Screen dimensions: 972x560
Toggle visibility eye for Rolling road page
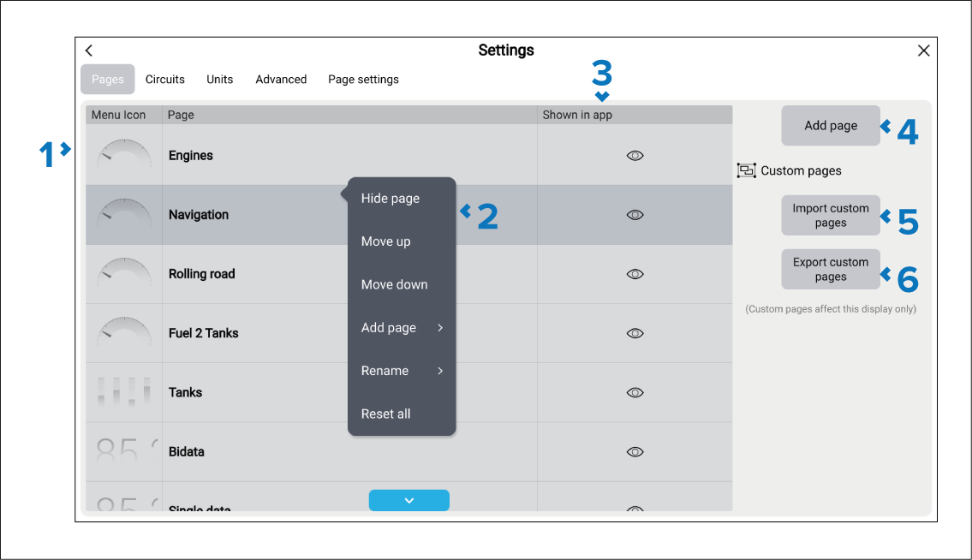click(x=635, y=274)
